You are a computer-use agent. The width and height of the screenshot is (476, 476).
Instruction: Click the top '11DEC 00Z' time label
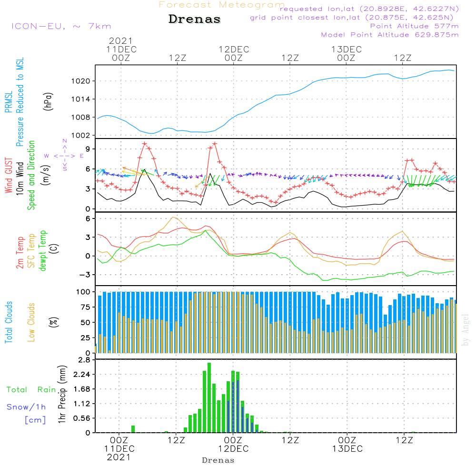[121, 54]
